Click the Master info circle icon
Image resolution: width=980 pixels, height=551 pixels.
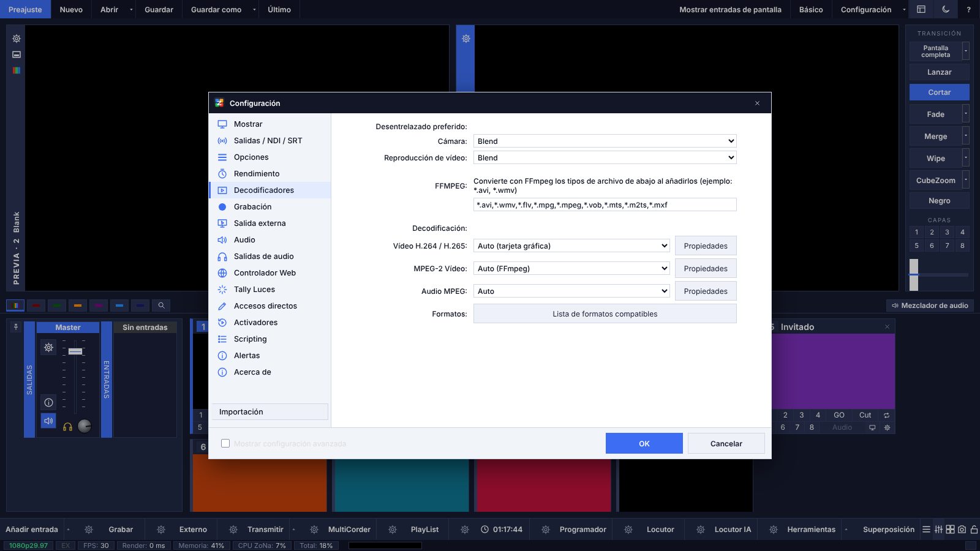coord(48,402)
